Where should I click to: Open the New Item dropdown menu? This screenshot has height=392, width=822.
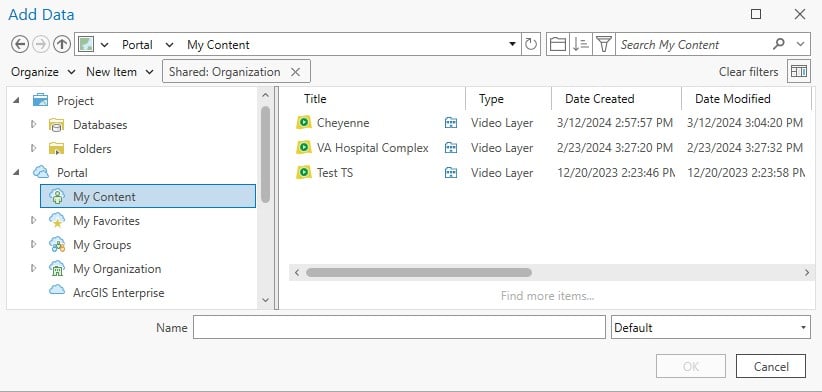pos(120,72)
